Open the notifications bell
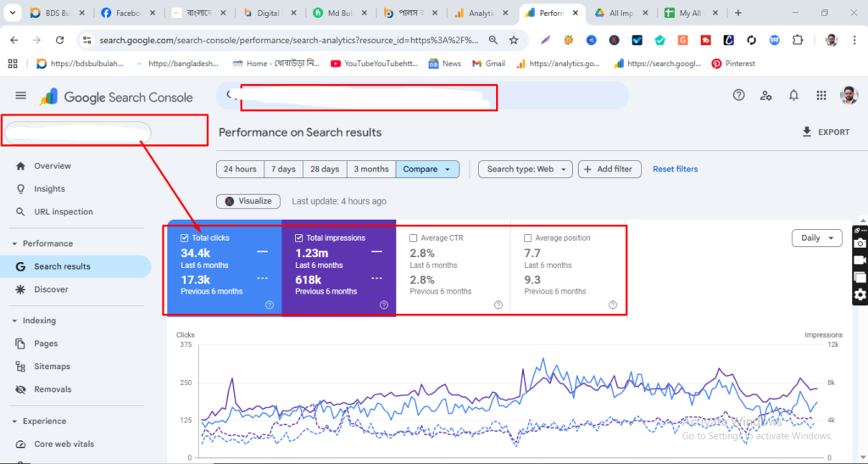 pos(793,95)
